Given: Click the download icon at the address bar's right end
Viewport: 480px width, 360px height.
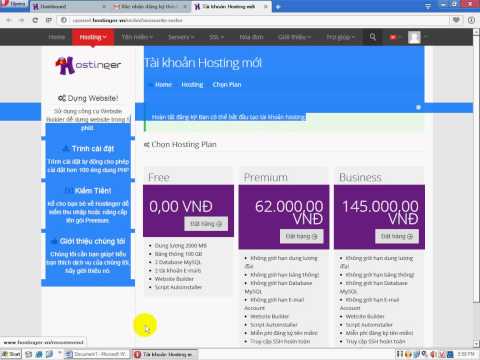Looking at the screenshot, I should [471, 20].
